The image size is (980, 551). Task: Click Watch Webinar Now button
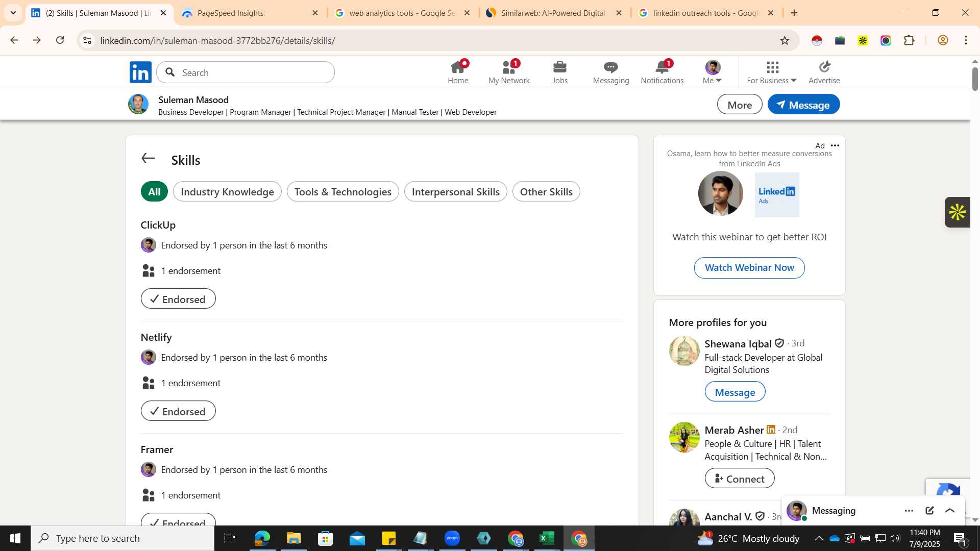pos(749,268)
